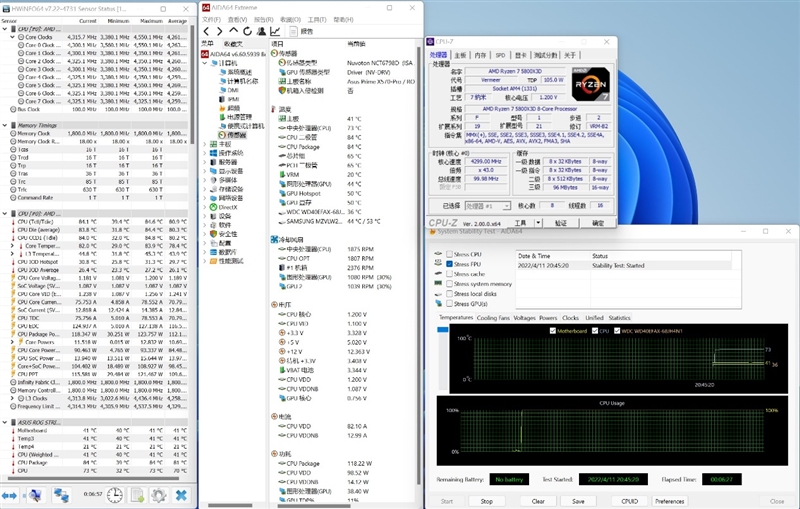Click the Stress CPU row icon
This screenshot has height=509, width=800.
[x=438, y=254]
